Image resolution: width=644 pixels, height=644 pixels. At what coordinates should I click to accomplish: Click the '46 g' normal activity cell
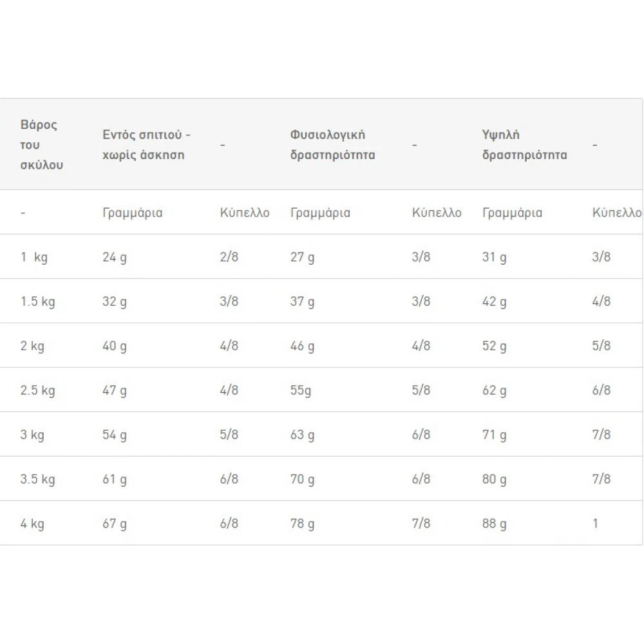pyautogui.click(x=302, y=346)
